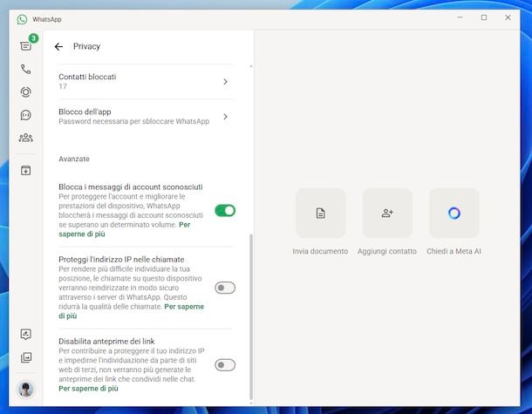Click the Aggiungi contatto label
The height and width of the screenshot is (414, 532).
[387, 251]
